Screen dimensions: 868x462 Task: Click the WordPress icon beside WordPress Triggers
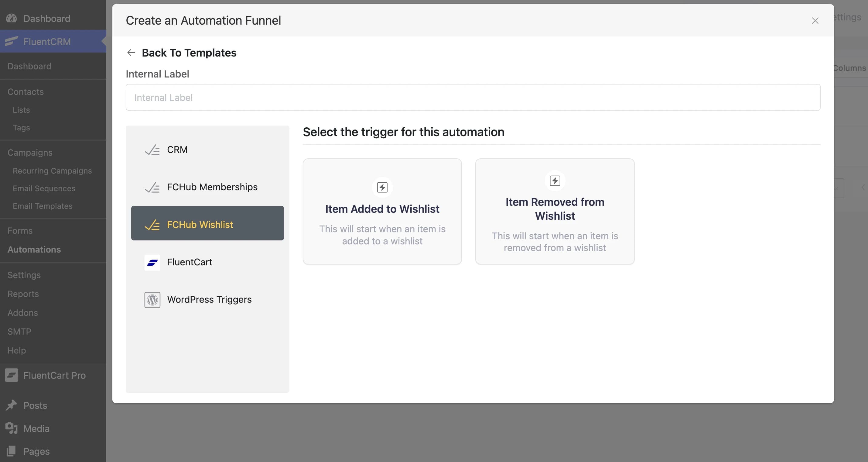152,300
